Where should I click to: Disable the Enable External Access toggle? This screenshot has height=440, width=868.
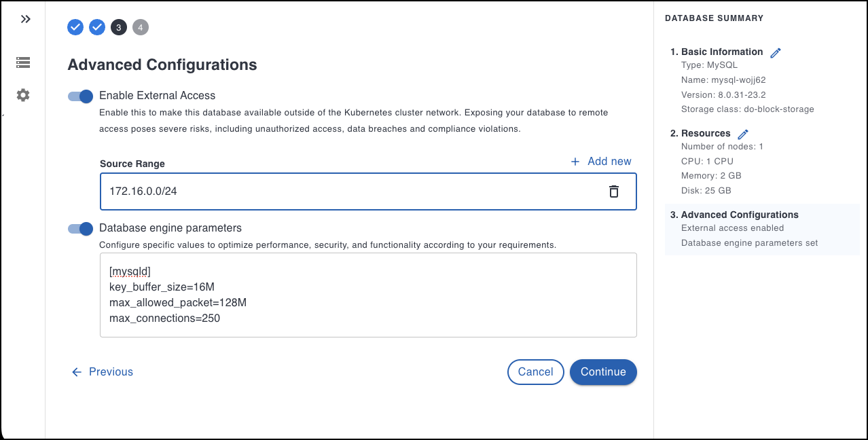coord(80,96)
